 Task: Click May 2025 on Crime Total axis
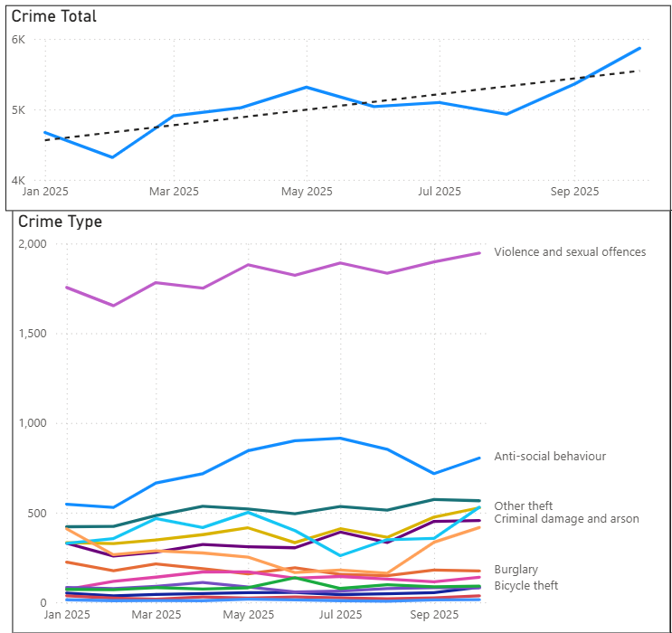point(307,192)
